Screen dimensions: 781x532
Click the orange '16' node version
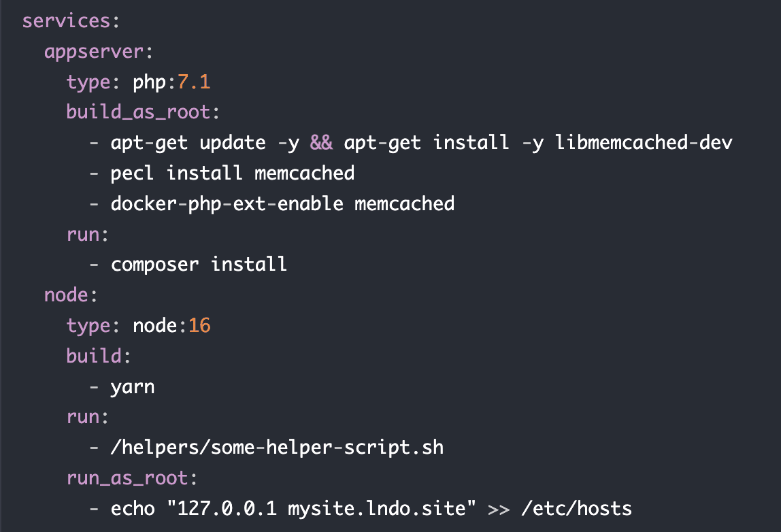199,325
